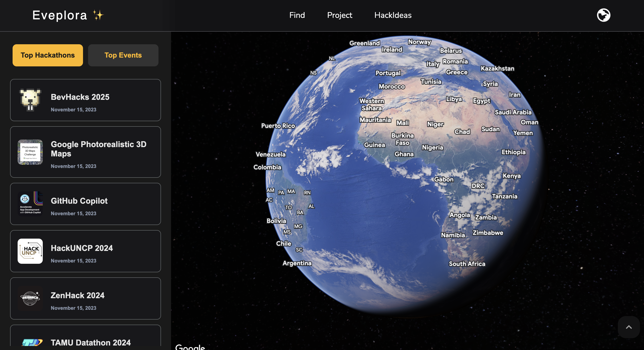This screenshot has width=644, height=350.
Task: Click the GitHub Copilot event logo
Action: point(30,204)
